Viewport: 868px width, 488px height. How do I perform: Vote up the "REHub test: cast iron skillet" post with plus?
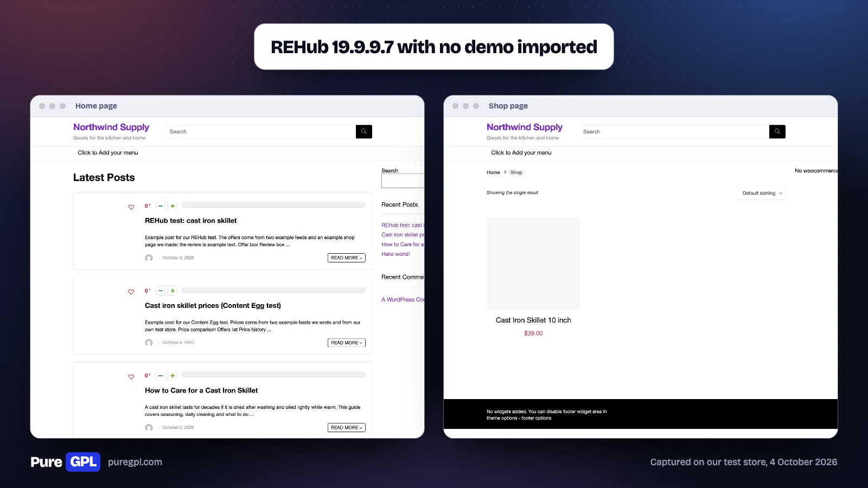click(x=173, y=206)
